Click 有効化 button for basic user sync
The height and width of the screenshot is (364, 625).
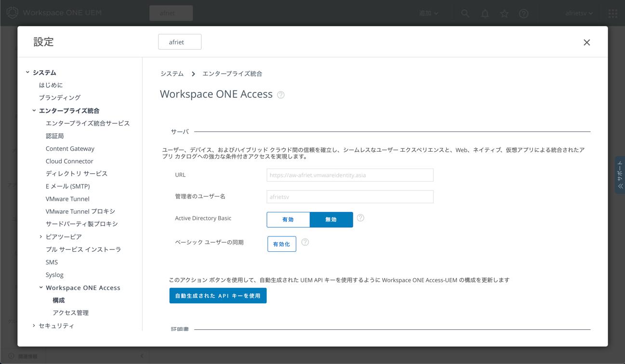pyautogui.click(x=282, y=244)
